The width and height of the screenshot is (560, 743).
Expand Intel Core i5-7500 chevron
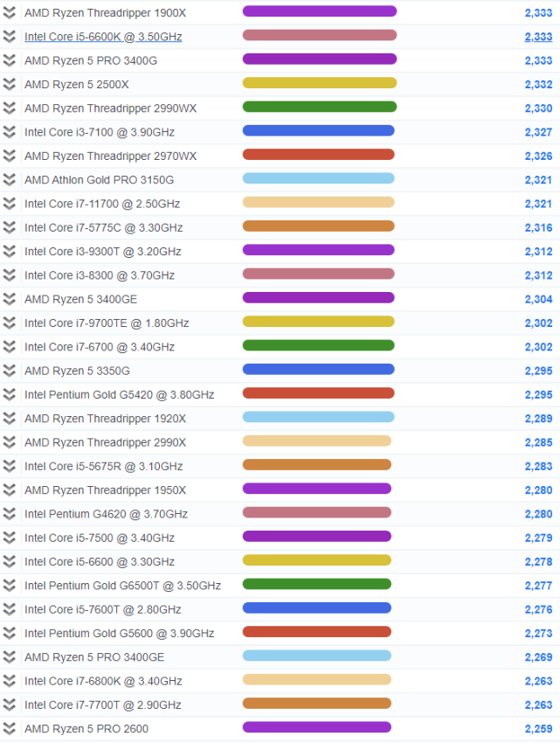tap(9, 538)
